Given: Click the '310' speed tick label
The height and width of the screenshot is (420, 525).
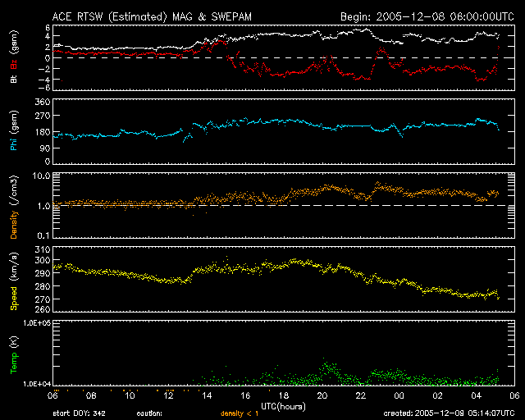Looking at the screenshot, I should 43,249.
